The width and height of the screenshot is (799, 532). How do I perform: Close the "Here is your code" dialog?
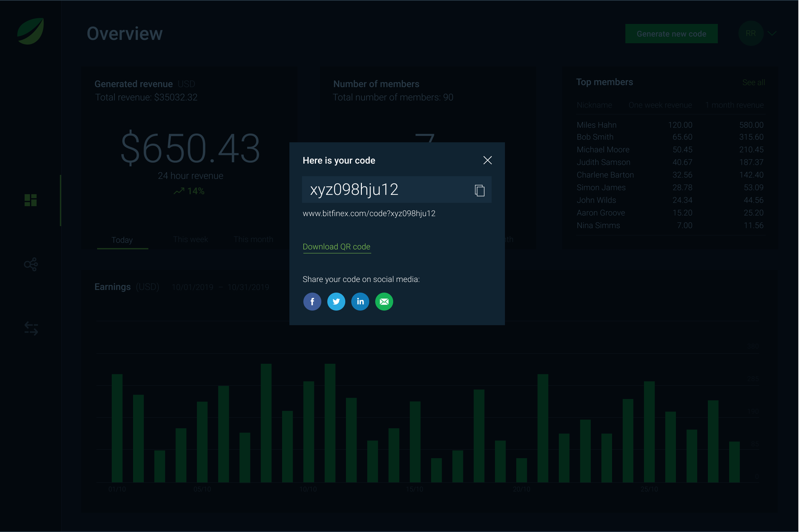[487, 160]
